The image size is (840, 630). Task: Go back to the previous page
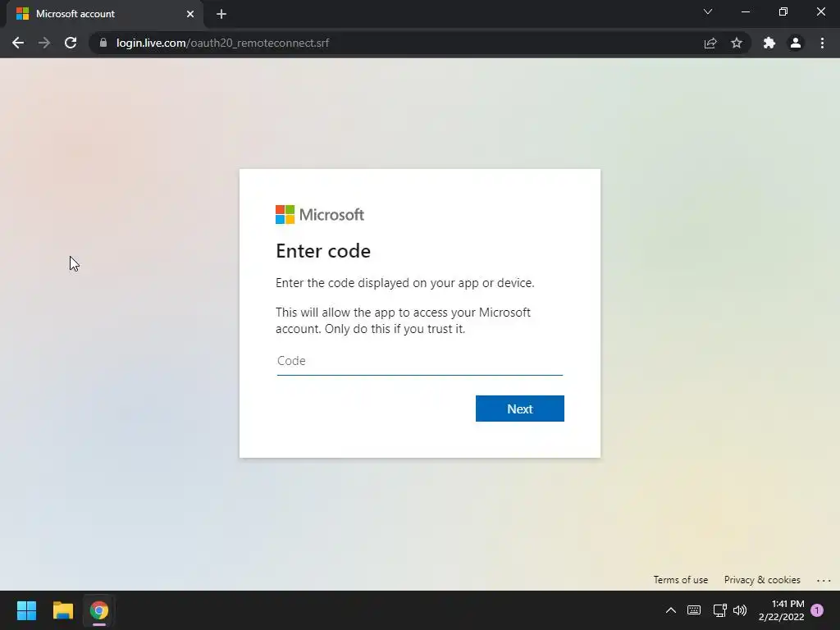coord(18,43)
